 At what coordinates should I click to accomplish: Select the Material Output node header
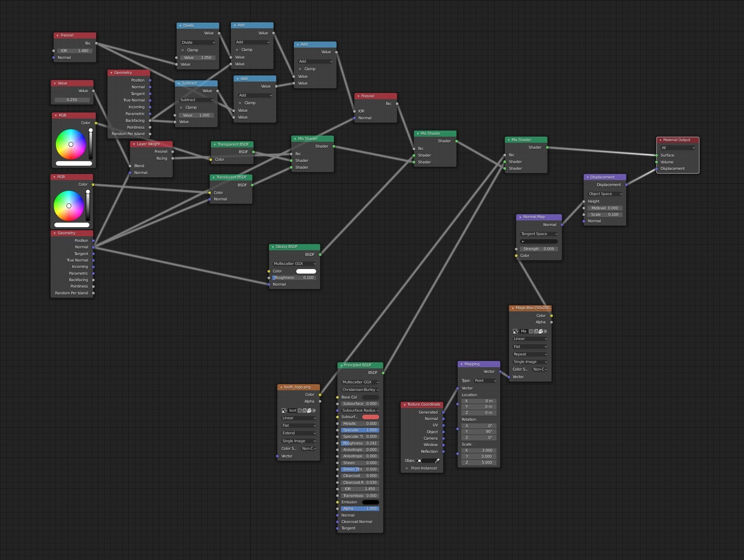pos(677,140)
